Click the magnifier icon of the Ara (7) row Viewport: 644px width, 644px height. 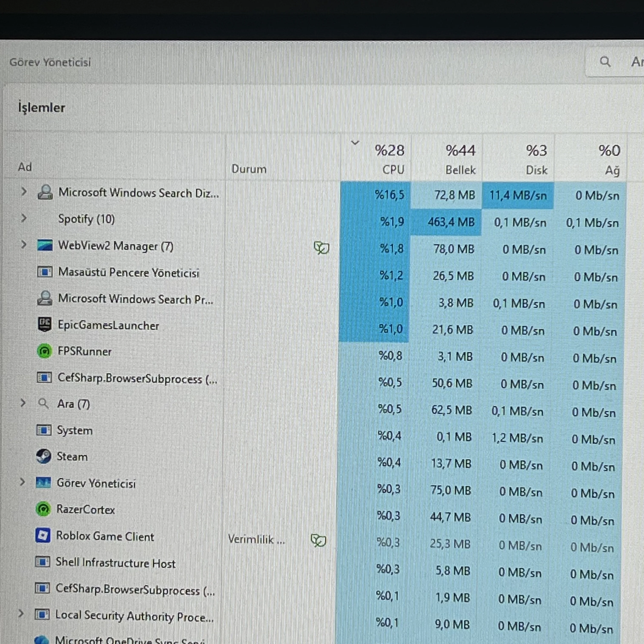pyautogui.click(x=43, y=404)
